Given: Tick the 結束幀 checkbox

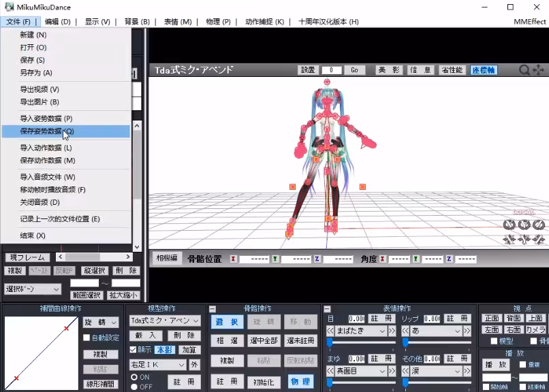Looking at the screenshot, I should [522, 387].
